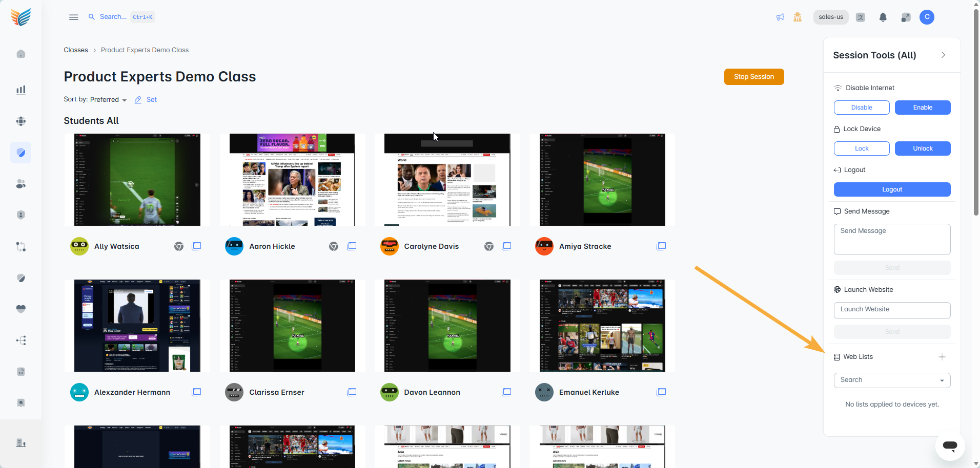This screenshot has height=468, width=980.
Task: Open Carolyne Davis's screen thumbnail
Action: pos(447,180)
